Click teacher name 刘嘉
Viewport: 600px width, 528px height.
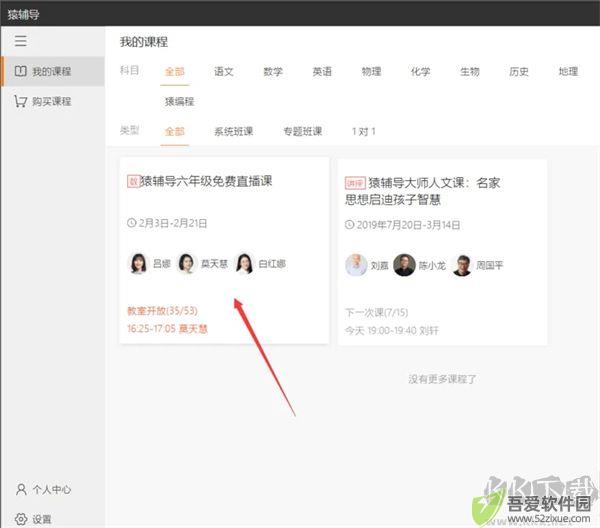click(380, 265)
